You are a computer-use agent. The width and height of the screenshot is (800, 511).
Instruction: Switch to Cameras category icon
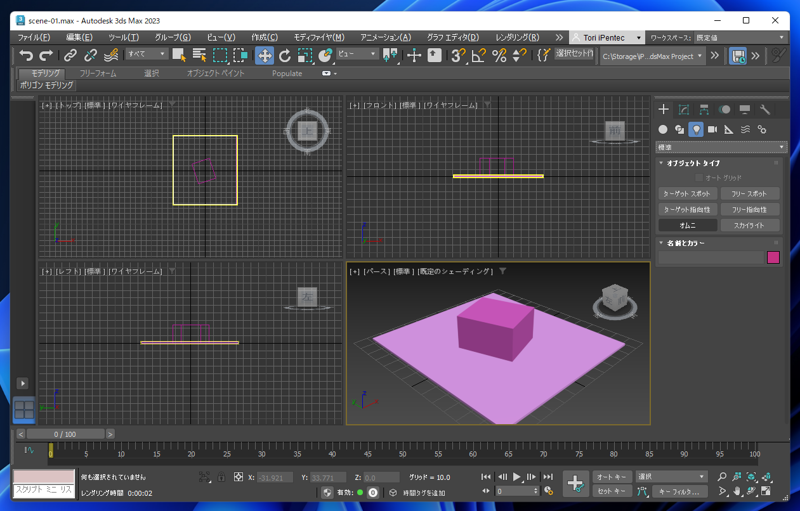[x=712, y=129]
